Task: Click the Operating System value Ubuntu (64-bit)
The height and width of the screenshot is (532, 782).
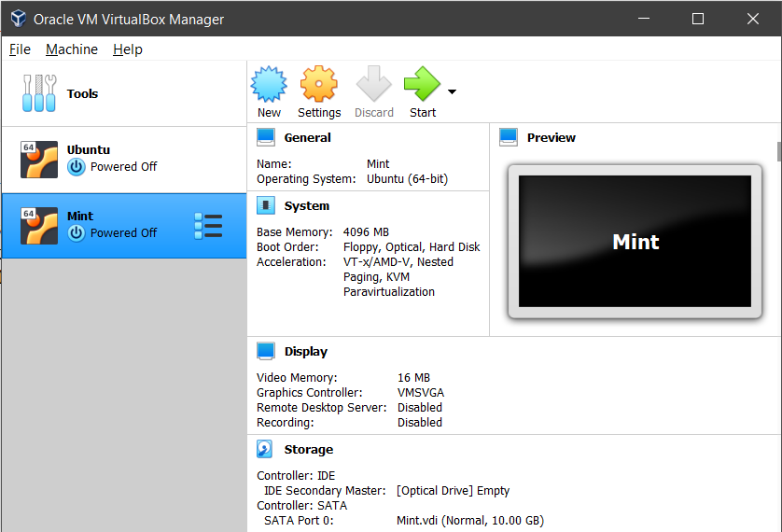Action: 407,179
